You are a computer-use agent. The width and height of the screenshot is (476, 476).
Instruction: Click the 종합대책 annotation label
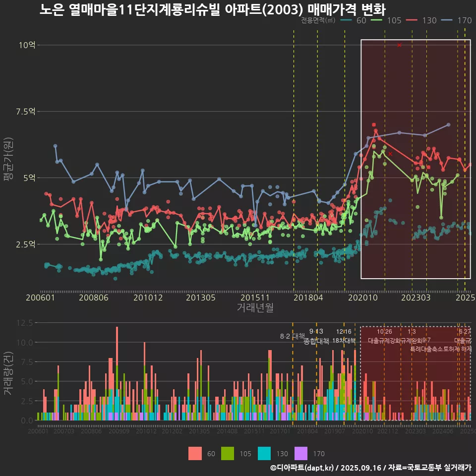(x=316, y=341)
